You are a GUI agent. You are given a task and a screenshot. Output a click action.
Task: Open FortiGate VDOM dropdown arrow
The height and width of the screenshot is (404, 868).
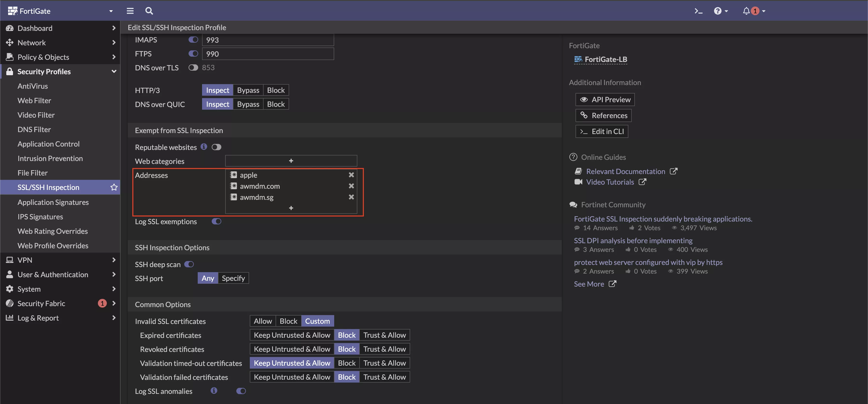point(111,11)
